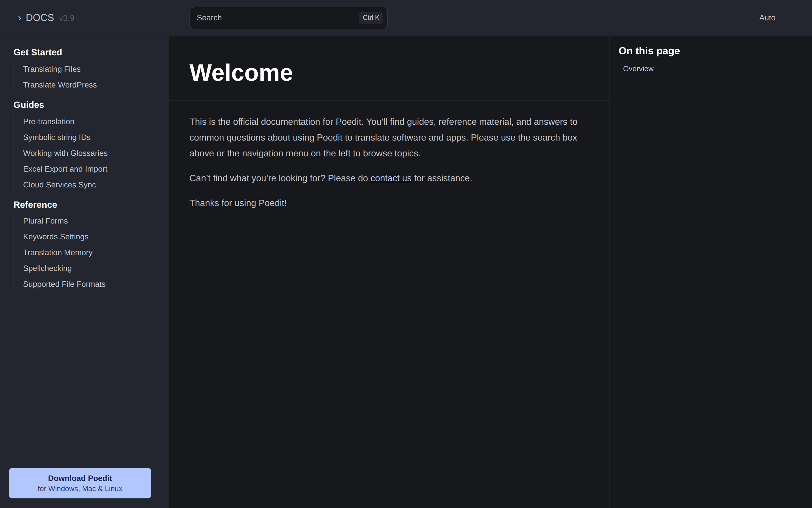Click the On this page heading

pos(649,51)
